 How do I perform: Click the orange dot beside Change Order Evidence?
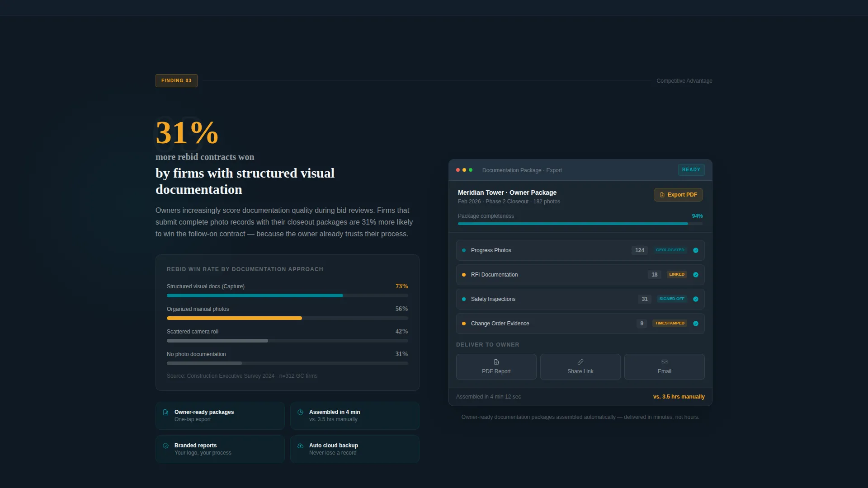tap(464, 324)
